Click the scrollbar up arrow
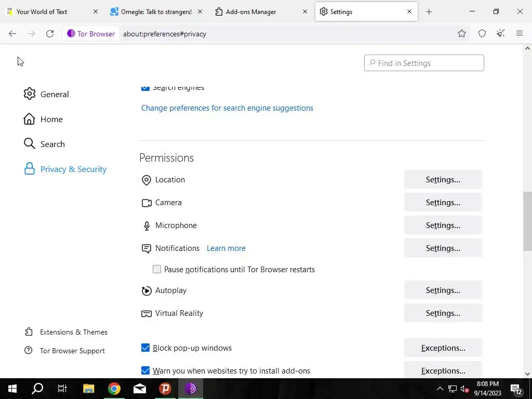Image resolution: width=532 pixels, height=399 pixels. pos(527,48)
